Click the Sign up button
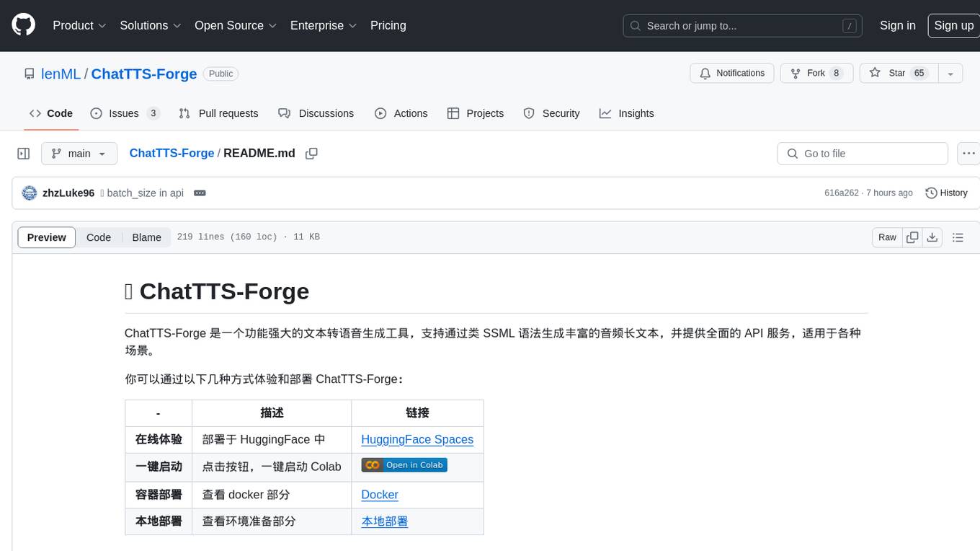 click(954, 25)
